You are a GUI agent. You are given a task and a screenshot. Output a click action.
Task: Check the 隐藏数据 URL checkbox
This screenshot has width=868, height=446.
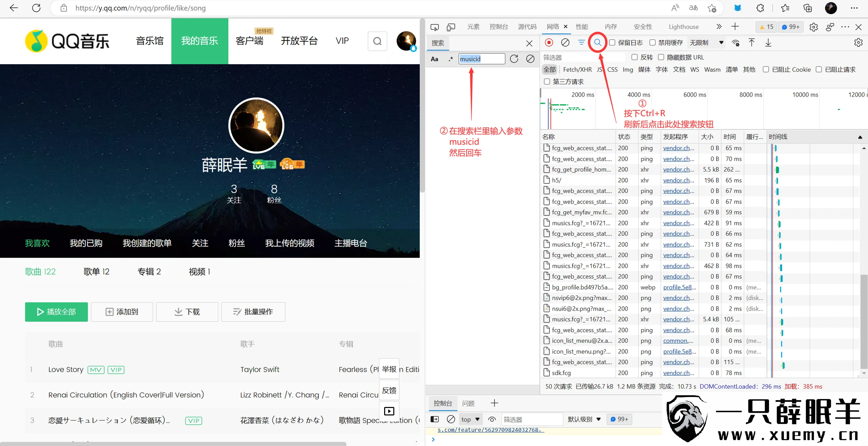tap(661, 57)
